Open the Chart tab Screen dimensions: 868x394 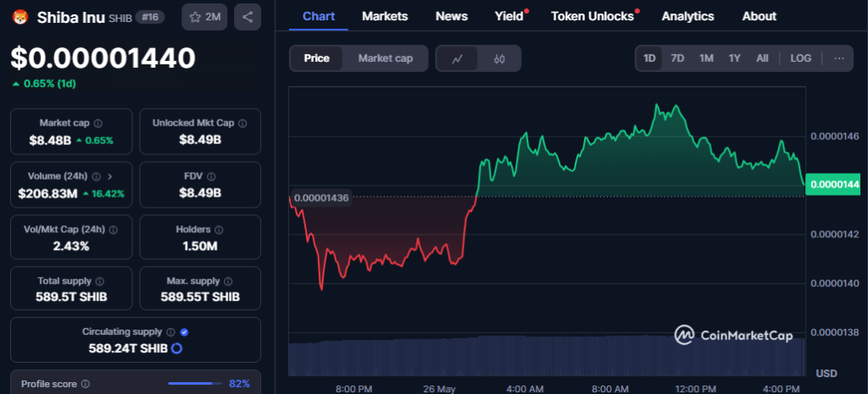tap(319, 17)
